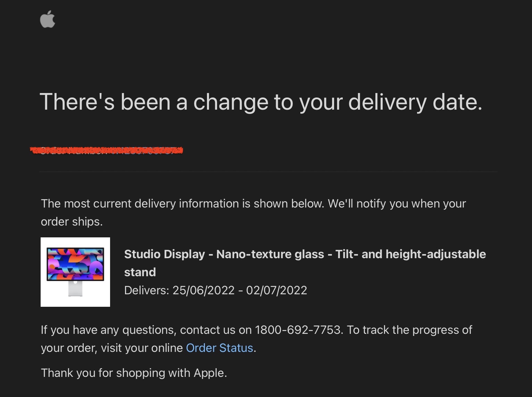Select the red redacted order number
The image size is (532, 397).
coord(106,150)
